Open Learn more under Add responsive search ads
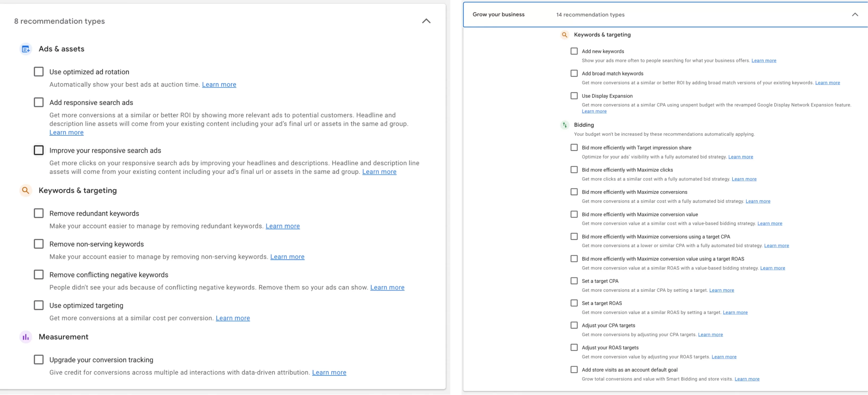Viewport: 868px width, 395px height. click(x=66, y=133)
